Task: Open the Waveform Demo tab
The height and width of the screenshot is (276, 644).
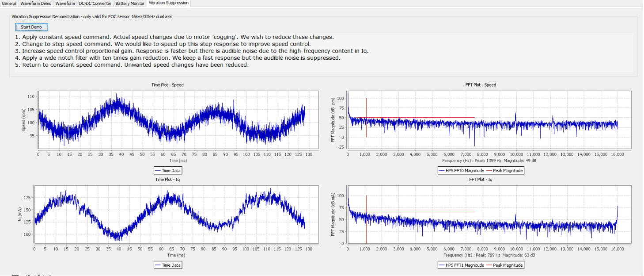Action: pyautogui.click(x=36, y=3)
